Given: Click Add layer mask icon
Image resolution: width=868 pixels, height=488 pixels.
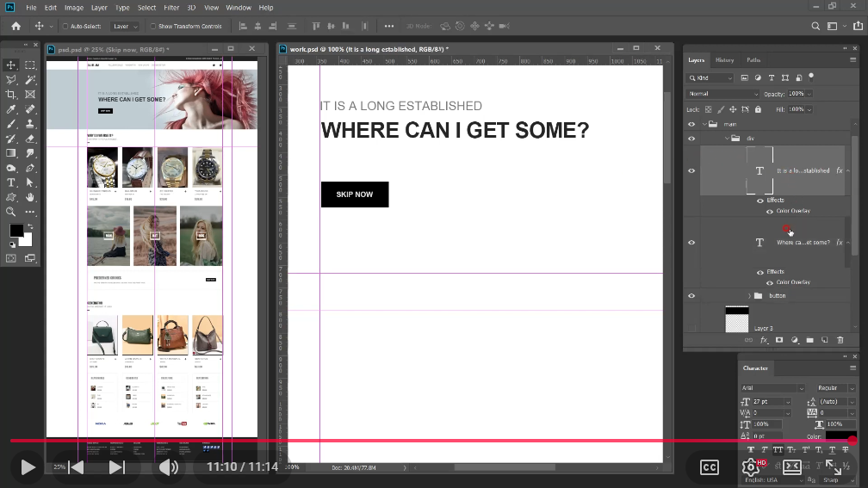Looking at the screenshot, I should (778, 340).
